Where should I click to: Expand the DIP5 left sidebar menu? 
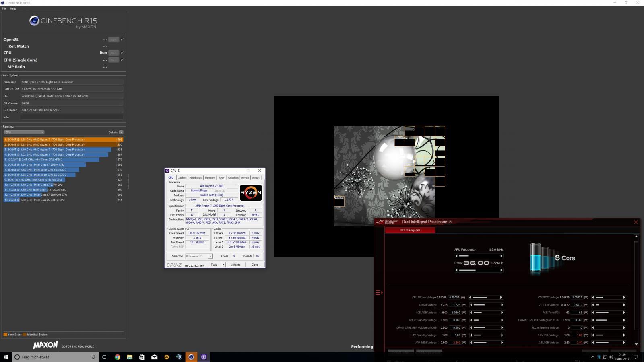coord(379,292)
